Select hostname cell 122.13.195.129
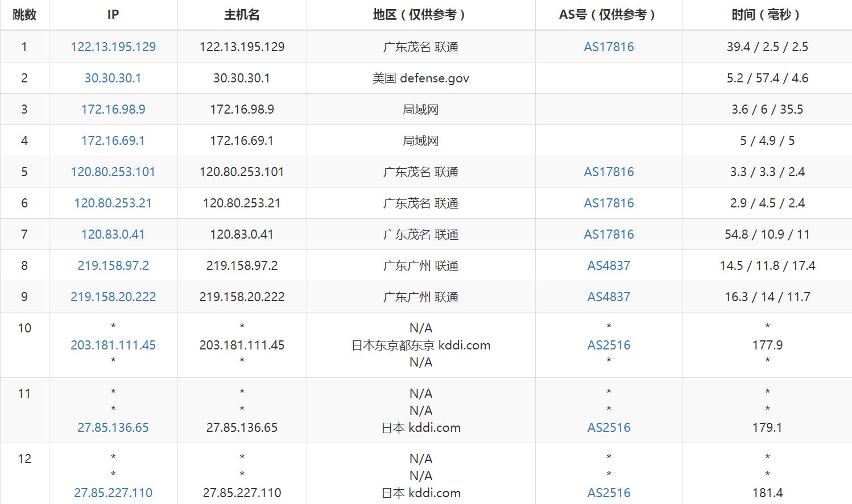Image resolution: width=852 pixels, height=504 pixels. 242,47
